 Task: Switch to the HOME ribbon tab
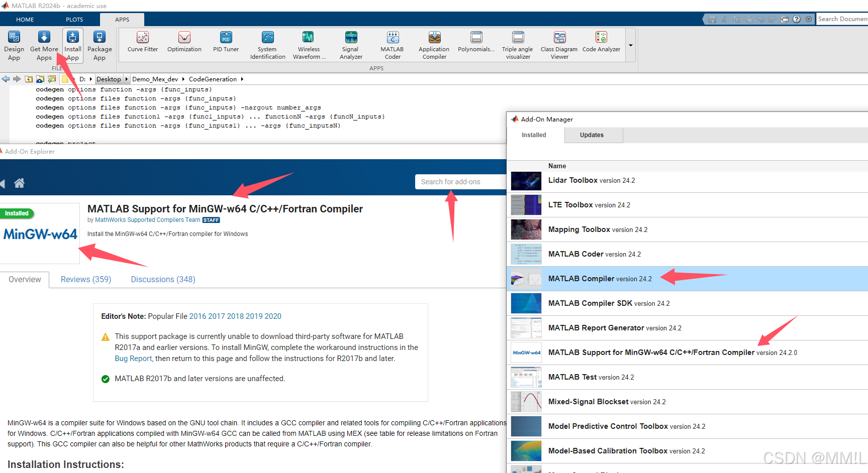click(25, 20)
